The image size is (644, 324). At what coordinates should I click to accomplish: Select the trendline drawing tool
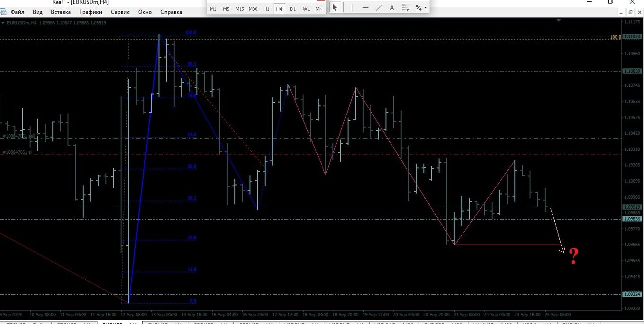click(x=379, y=7)
